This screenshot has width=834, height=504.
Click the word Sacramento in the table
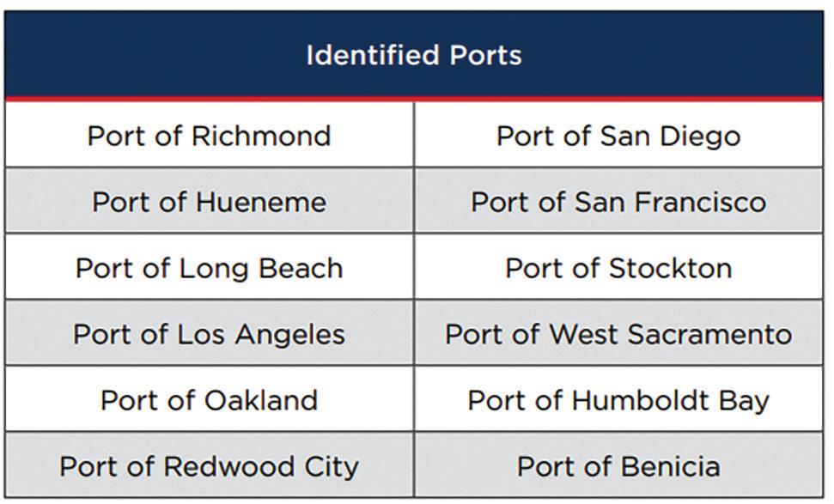coord(710,334)
